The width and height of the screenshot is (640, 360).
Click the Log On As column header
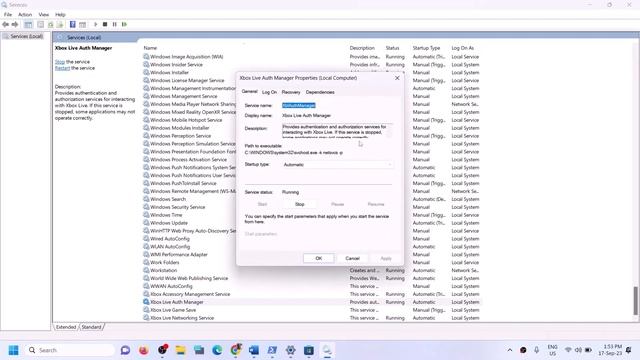[462, 48]
